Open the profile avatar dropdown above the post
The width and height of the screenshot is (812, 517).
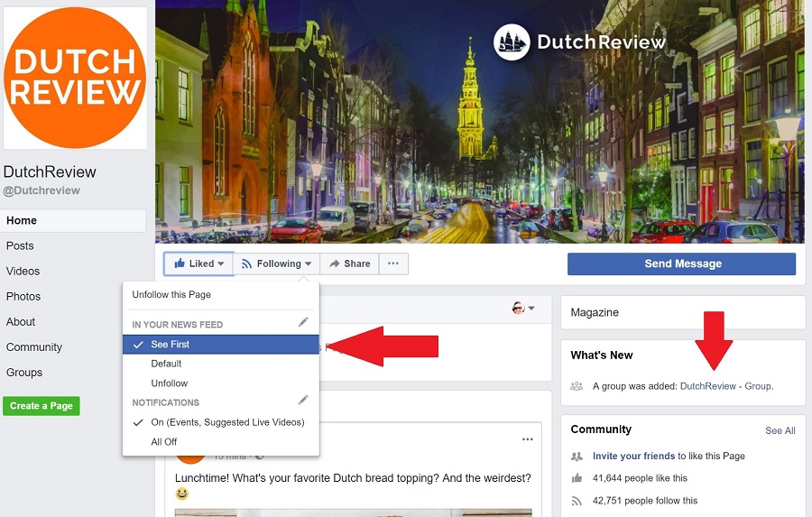pyautogui.click(x=523, y=309)
